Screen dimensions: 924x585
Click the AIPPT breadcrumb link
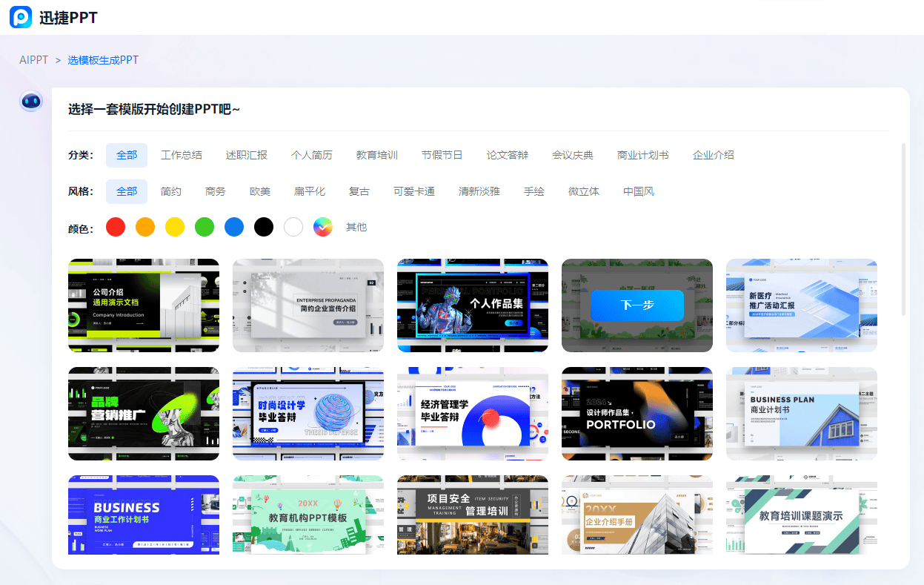pos(33,60)
